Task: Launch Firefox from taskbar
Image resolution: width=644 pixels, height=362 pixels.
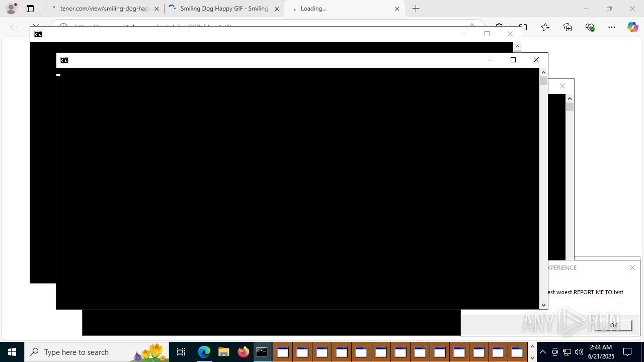Action: [x=243, y=352]
